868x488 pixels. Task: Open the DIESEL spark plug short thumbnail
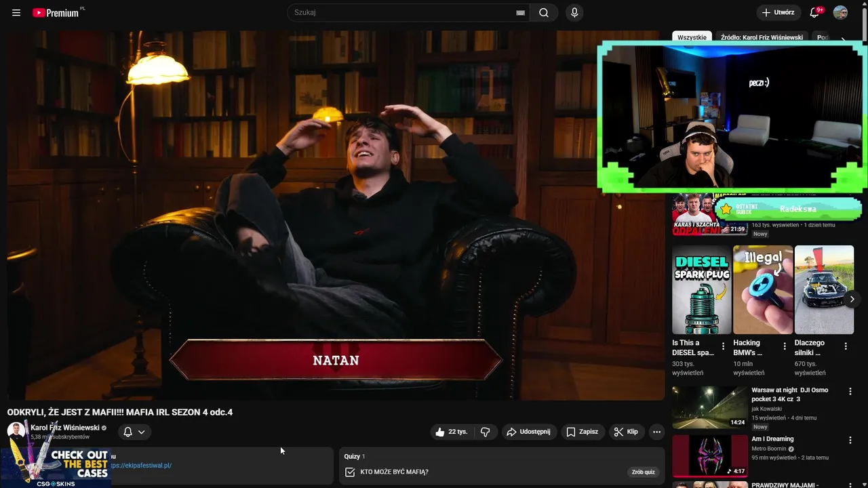coord(702,289)
